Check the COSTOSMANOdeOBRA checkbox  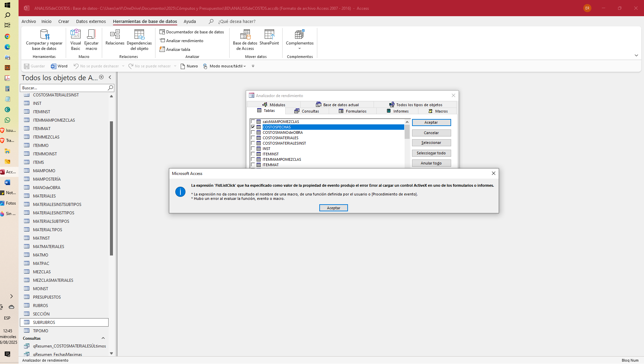tap(253, 132)
